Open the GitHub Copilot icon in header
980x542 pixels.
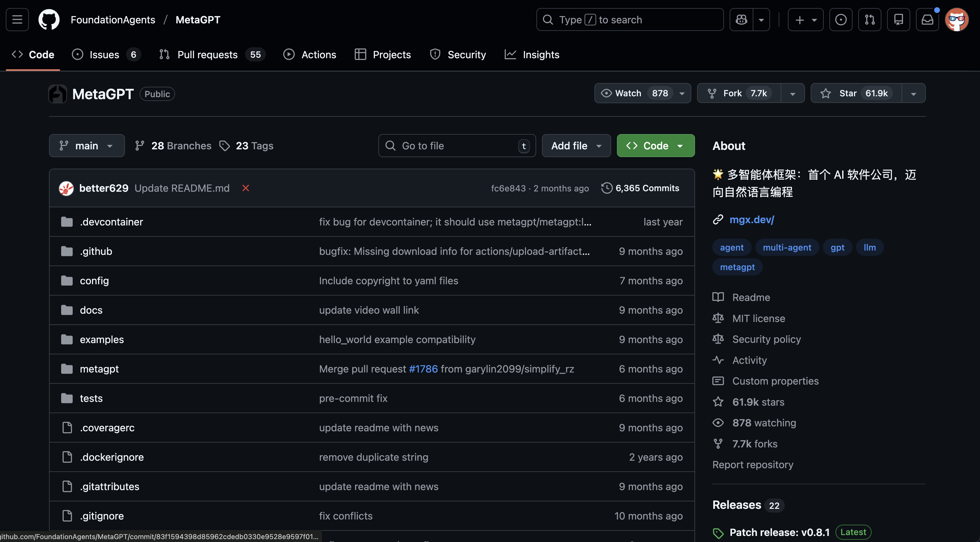click(x=741, y=19)
